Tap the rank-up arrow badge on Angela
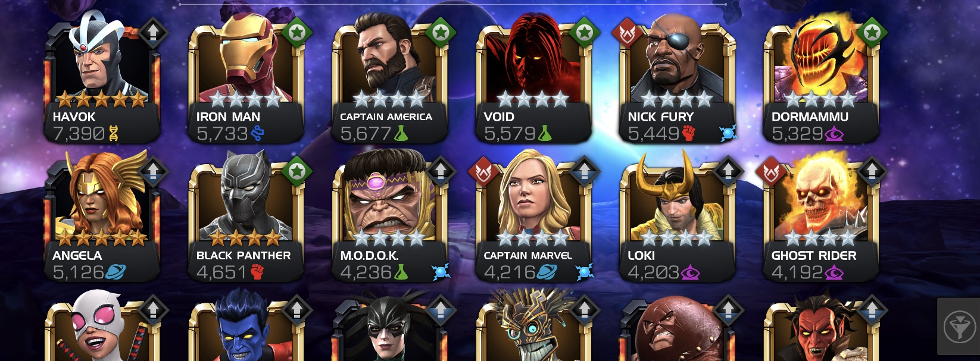The width and height of the screenshot is (980, 361). click(152, 171)
